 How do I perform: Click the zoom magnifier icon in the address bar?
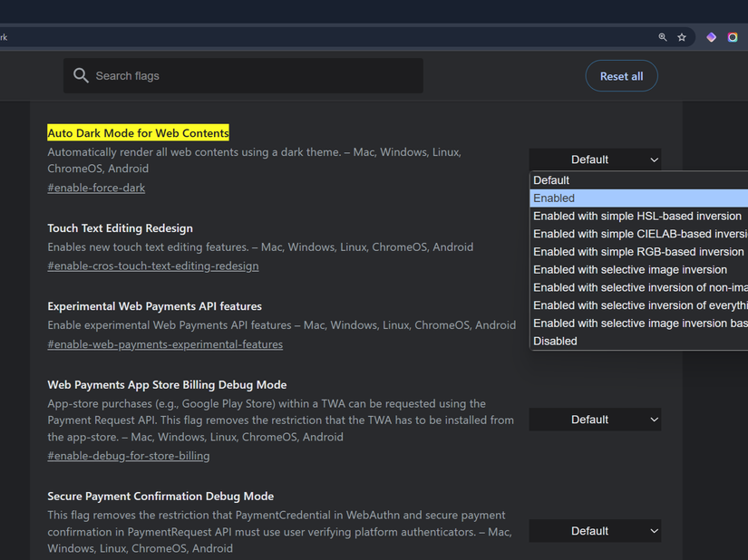(x=663, y=37)
